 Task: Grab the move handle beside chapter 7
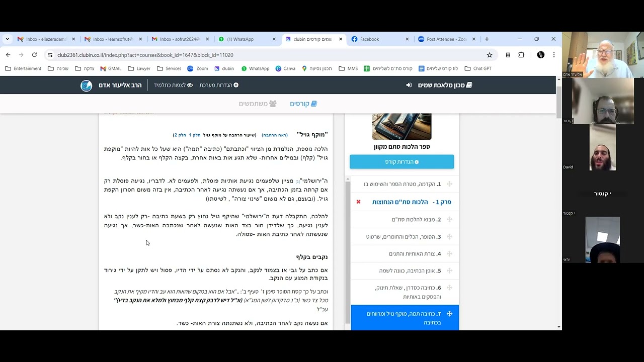pyautogui.click(x=449, y=314)
